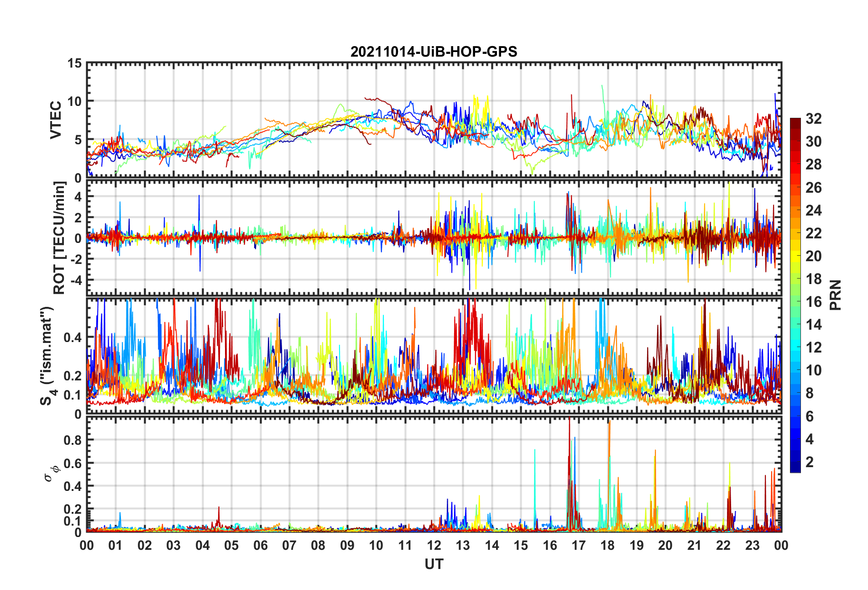
Task: Select dark red at PRN 32 on colorbar
Action: tap(795, 121)
